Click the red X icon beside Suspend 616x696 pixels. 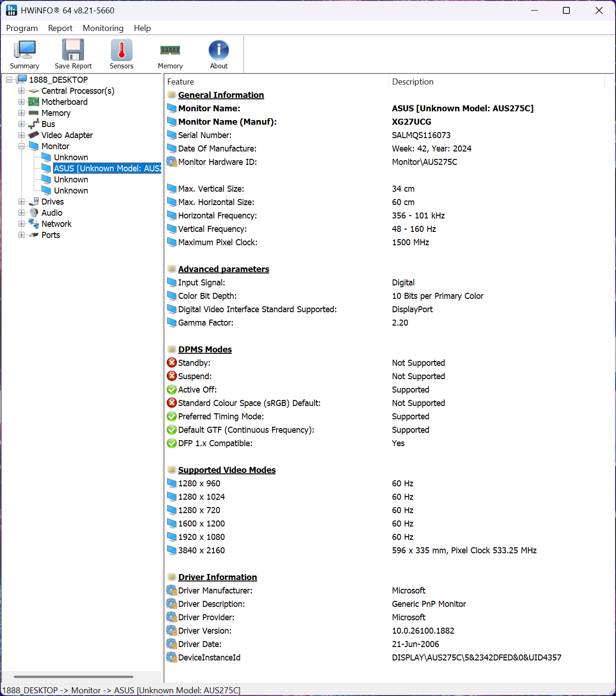click(x=172, y=376)
